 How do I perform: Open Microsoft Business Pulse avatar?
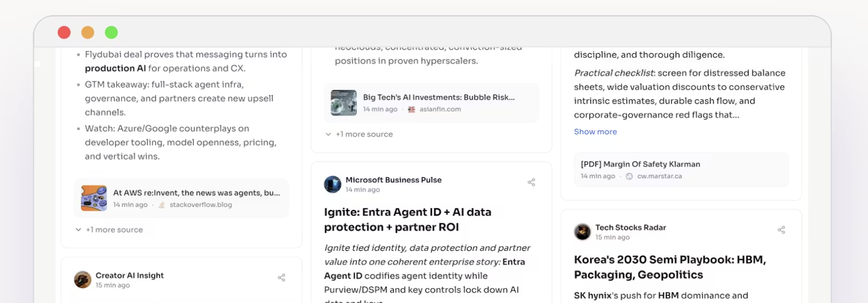332,184
